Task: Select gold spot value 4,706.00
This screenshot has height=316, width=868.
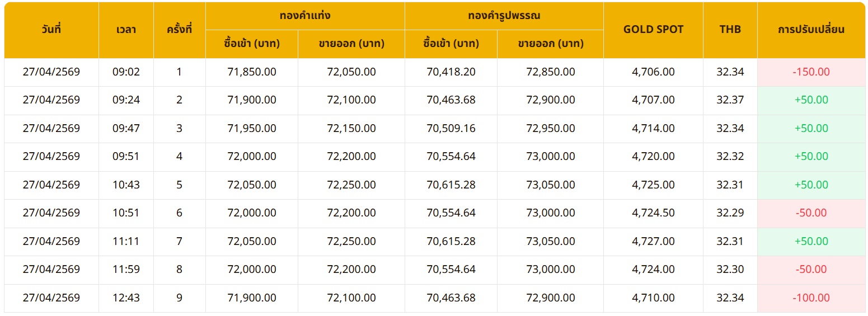Action: point(653,72)
